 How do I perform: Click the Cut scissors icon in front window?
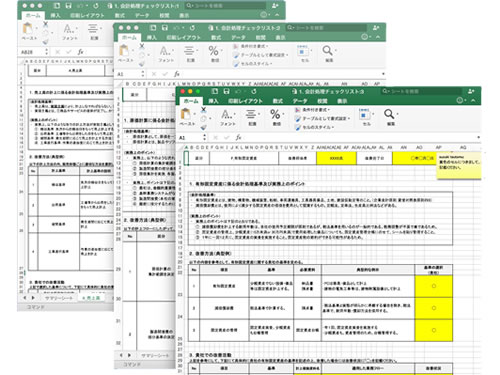pyautogui.click(x=204, y=109)
